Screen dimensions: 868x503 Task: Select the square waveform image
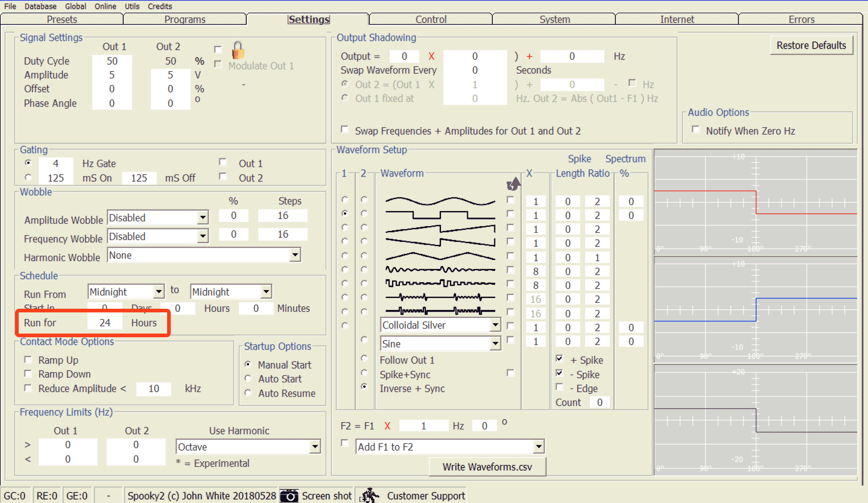tap(440, 214)
